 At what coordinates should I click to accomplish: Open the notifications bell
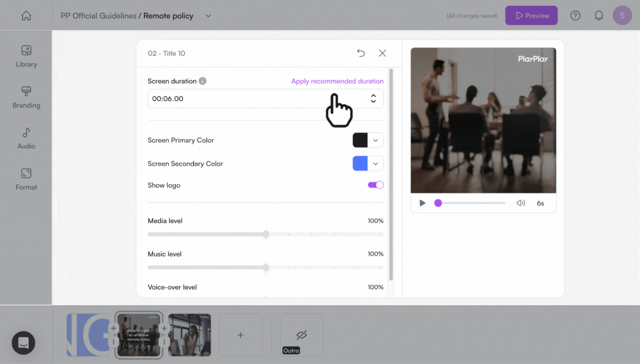pyautogui.click(x=599, y=16)
